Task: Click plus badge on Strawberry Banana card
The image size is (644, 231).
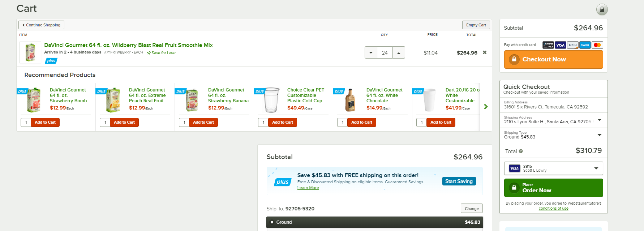Action: 180,91
